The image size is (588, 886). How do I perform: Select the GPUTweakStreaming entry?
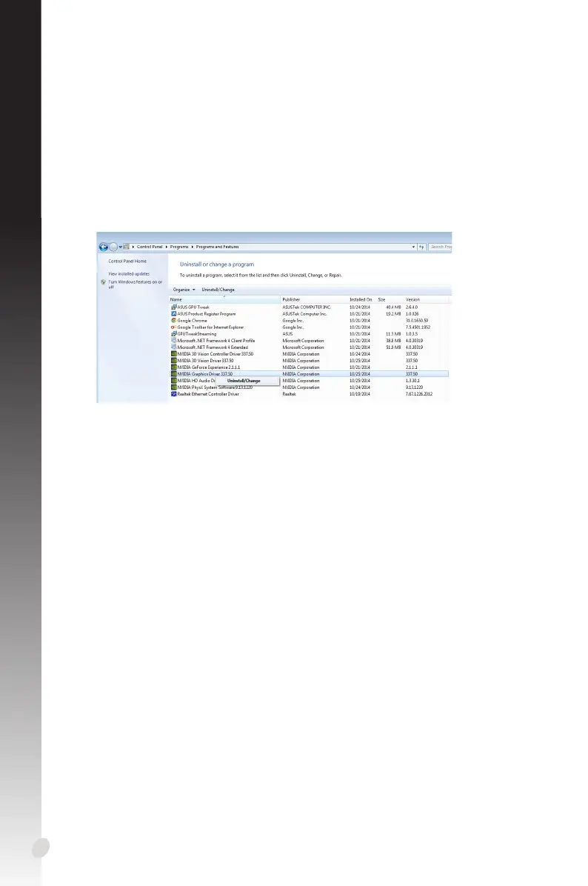[x=196, y=334]
